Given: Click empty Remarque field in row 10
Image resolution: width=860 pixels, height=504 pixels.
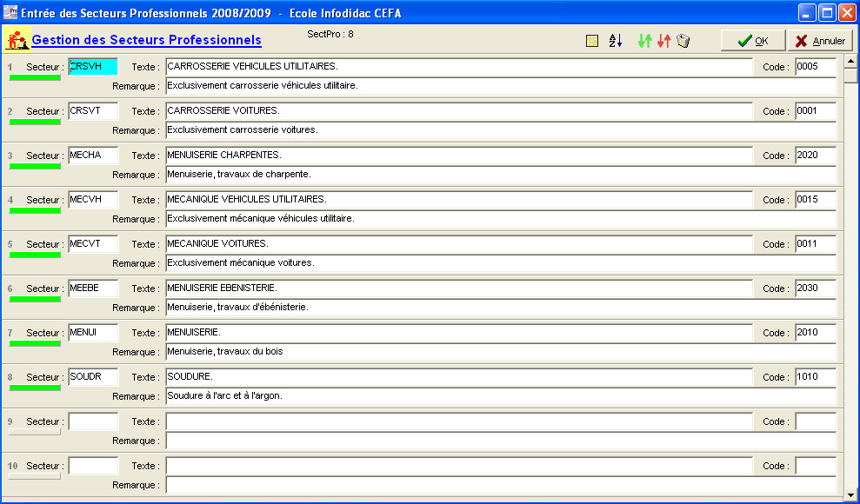Looking at the screenshot, I should click(x=501, y=486).
